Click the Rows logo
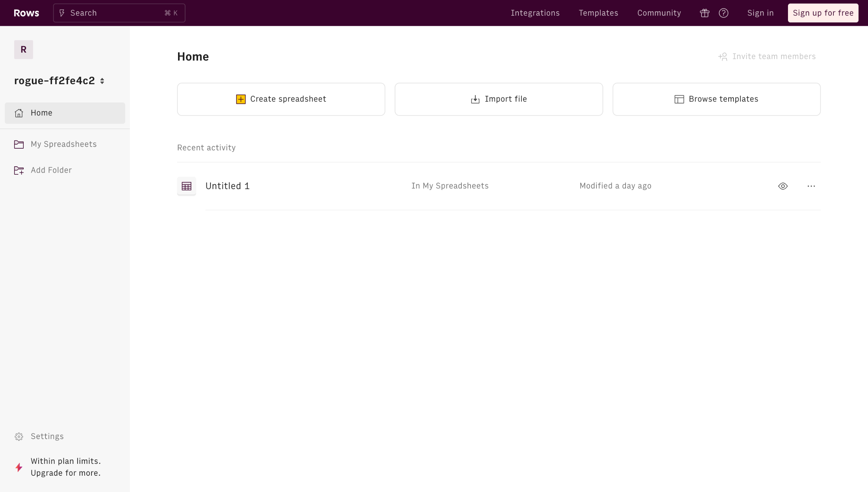 [26, 13]
